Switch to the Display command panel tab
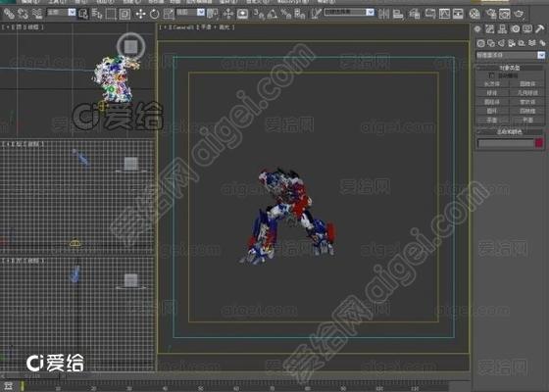Viewport: 549px width, 392px height. click(527, 29)
